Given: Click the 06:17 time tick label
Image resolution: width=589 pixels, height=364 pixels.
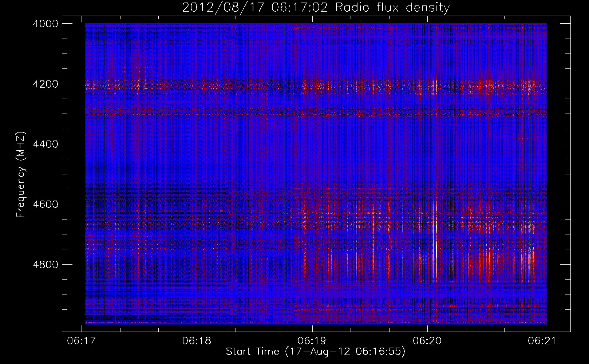Looking at the screenshot, I should coord(82,341).
